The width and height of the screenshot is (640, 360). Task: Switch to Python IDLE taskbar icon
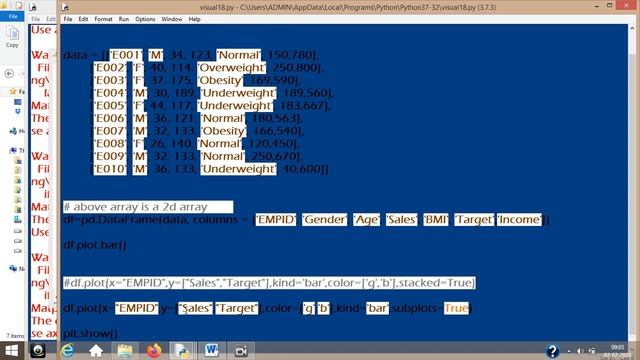(182, 351)
